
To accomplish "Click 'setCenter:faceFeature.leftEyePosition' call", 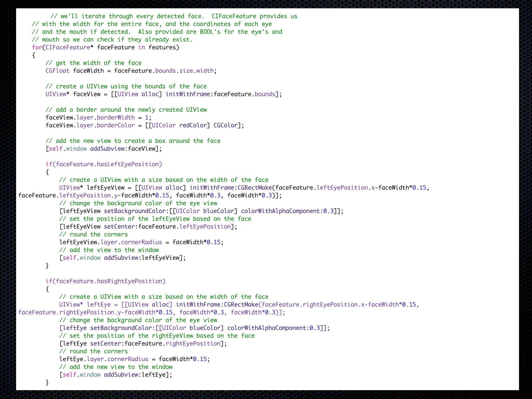I will [x=167, y=227].
